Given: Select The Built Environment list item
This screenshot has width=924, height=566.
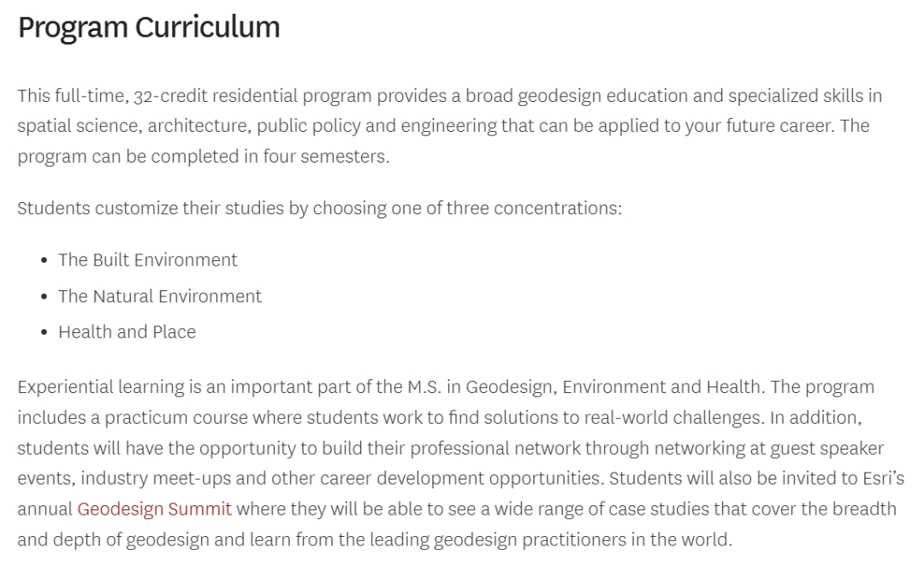Looking at the screenshot, I should pos(148,260).
